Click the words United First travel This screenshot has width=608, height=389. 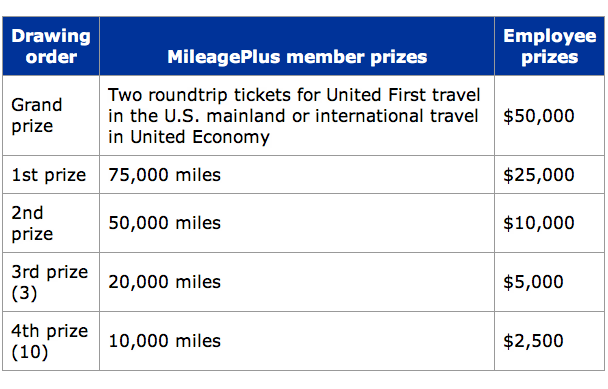[x=403, y=95]
